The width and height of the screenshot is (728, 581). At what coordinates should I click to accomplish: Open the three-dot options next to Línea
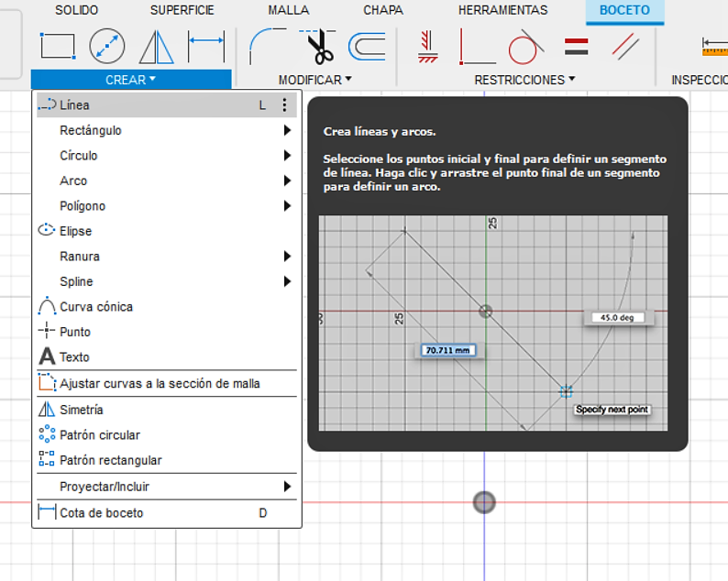(x=284, y=104)
